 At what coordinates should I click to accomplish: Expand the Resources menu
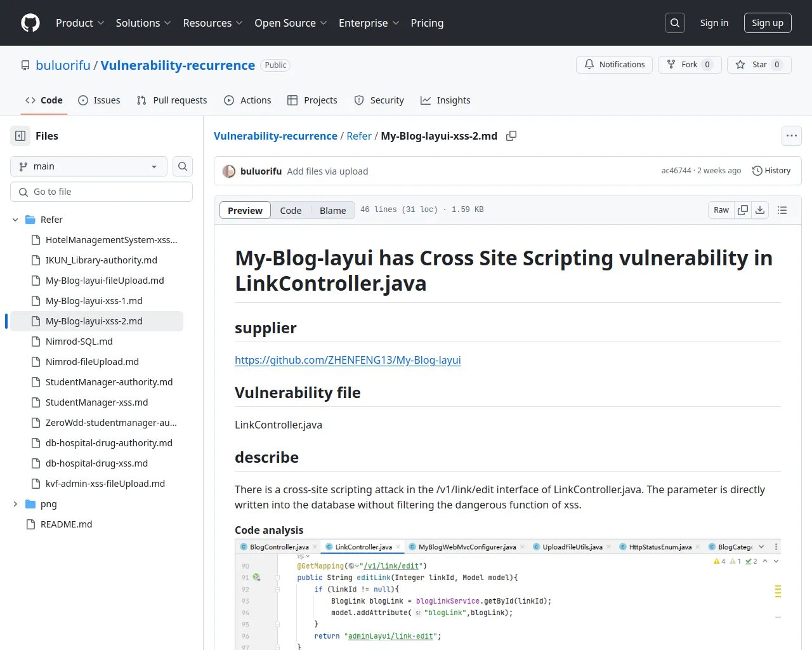[x=213, y=23]
